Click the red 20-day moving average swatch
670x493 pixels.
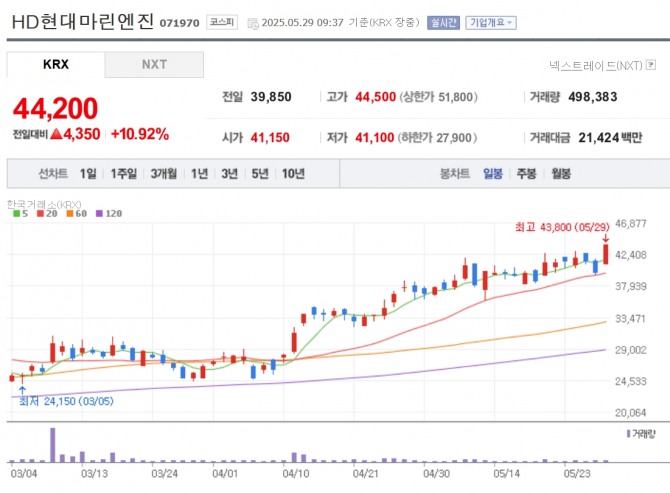41,213
